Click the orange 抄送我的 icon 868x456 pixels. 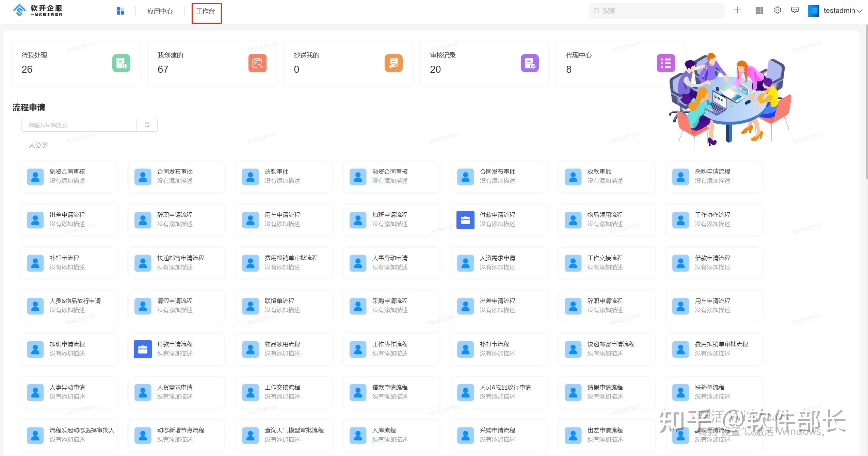point(393,63)
